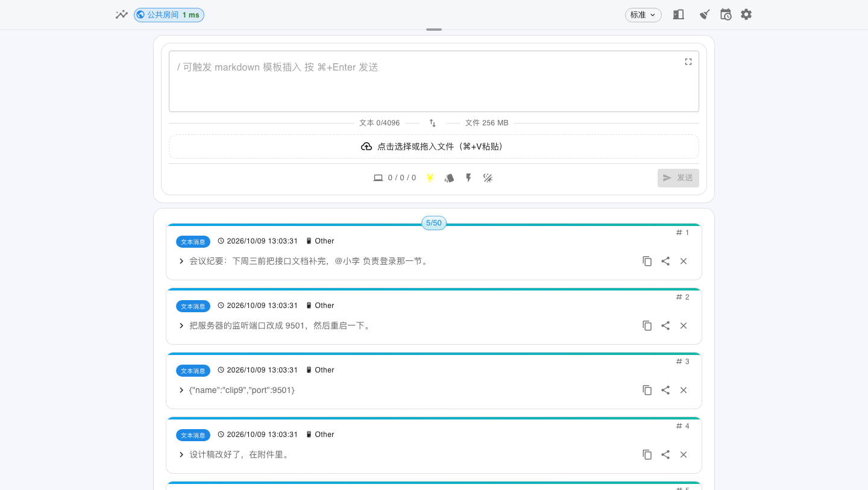
Task: Click the fullscreen icon in the text box
Action: click(x=688, y=61)
